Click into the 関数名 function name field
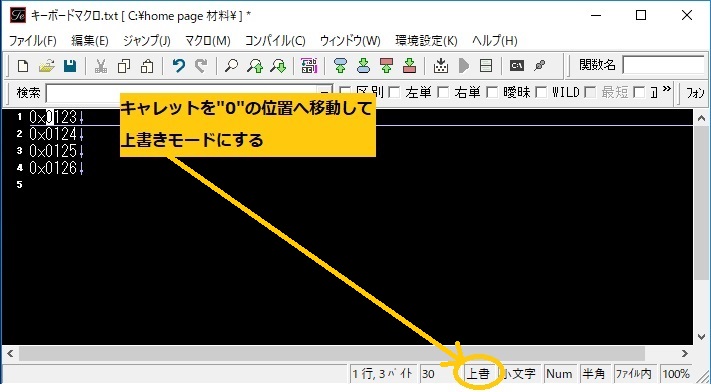The width and height of the screenshot is (711, 392). 663,65
